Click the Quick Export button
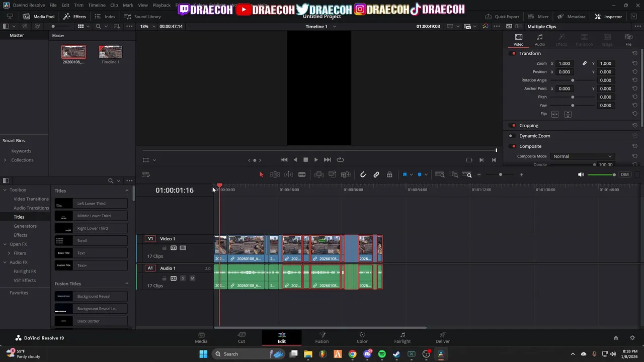This screenshot has height=362, width=644. coord(502,17)
